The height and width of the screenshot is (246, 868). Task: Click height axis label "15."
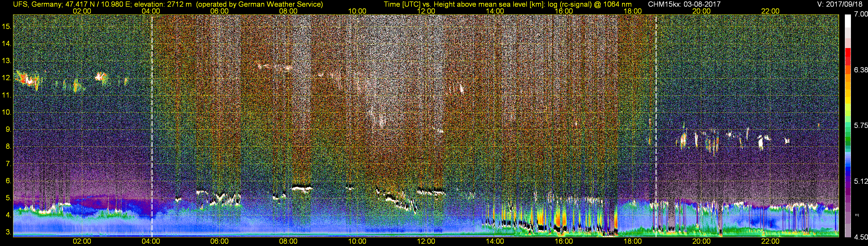click(x=7, y=26)
